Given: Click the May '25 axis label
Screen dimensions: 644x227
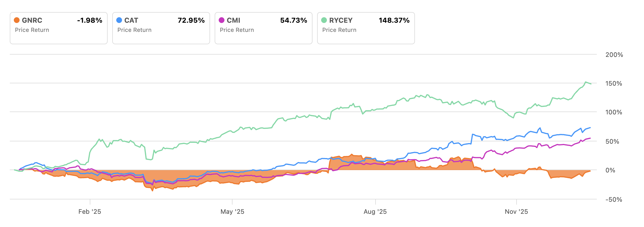Looking at the screenshot, I should [232, 212].
